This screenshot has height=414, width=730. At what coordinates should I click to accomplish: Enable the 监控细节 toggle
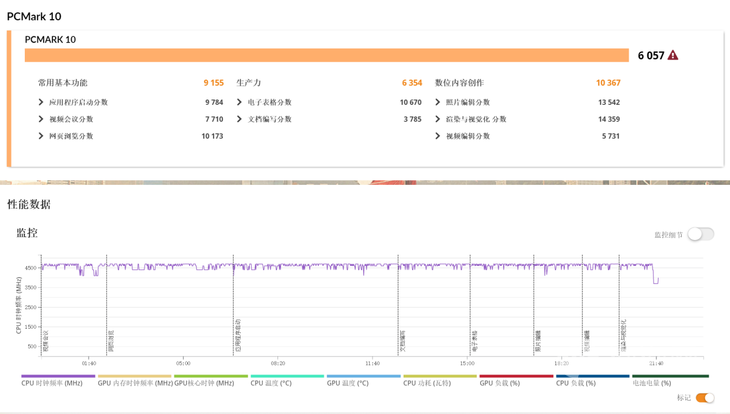[700, 234]
